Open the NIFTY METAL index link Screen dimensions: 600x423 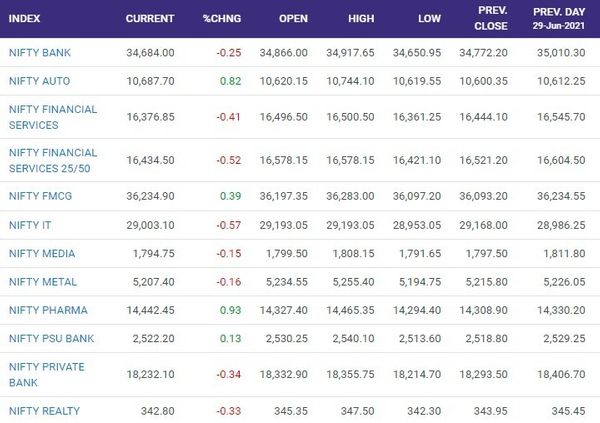point(43,282)
